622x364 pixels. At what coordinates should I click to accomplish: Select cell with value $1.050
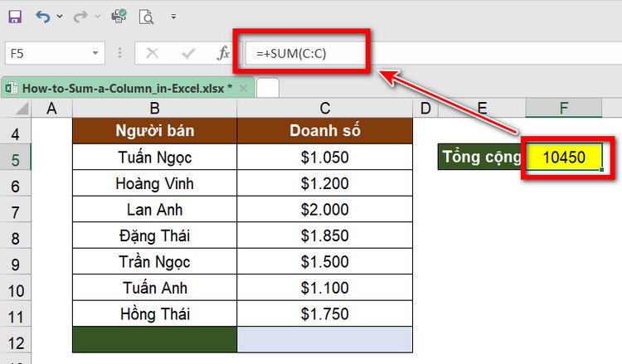pos(325,157)
